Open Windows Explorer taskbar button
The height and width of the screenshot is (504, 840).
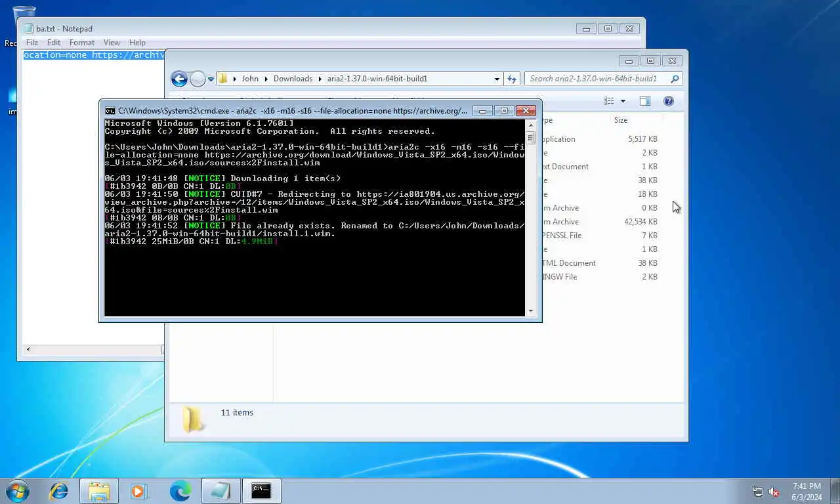tap(99, 491)
